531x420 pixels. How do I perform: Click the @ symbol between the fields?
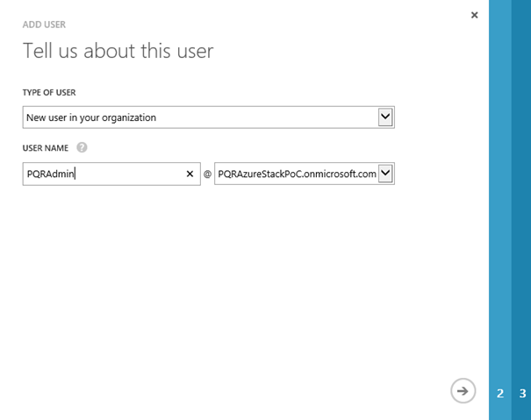point(208,174)
